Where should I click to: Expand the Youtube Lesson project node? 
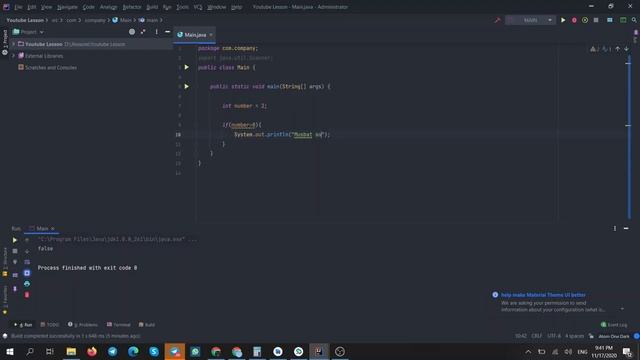click(x=13, y=44)
